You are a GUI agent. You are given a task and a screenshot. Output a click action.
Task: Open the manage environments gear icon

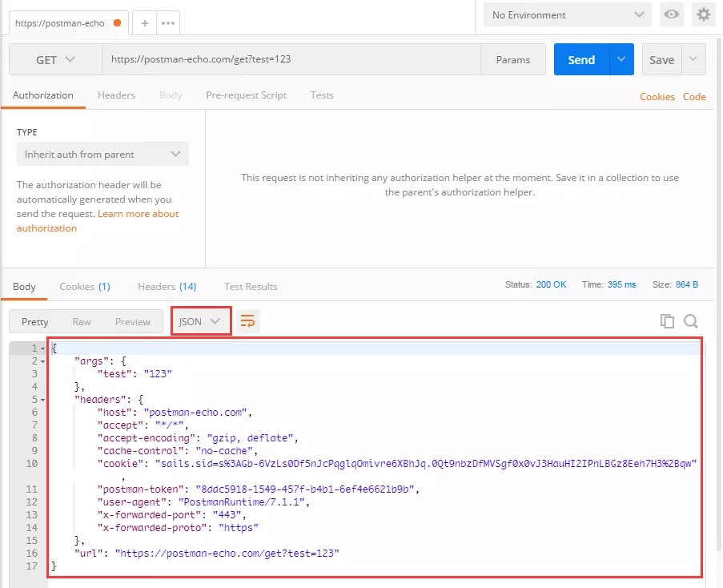pos(703,14)
